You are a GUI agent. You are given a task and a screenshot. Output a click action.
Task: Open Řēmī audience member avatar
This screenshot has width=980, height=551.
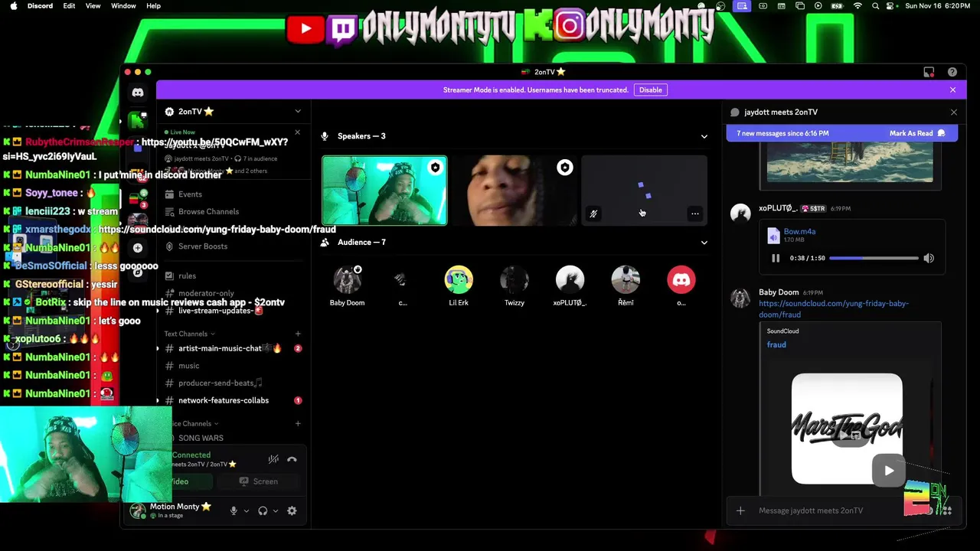626,279
